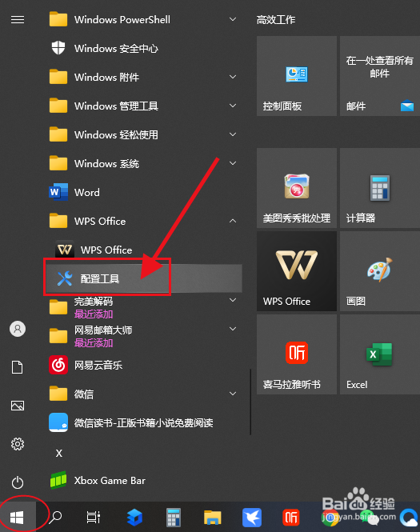This screenshot has height=532, width=420.
Task: Open the Windows 管理工具 folder entry
Action: (x=145, y=106)
